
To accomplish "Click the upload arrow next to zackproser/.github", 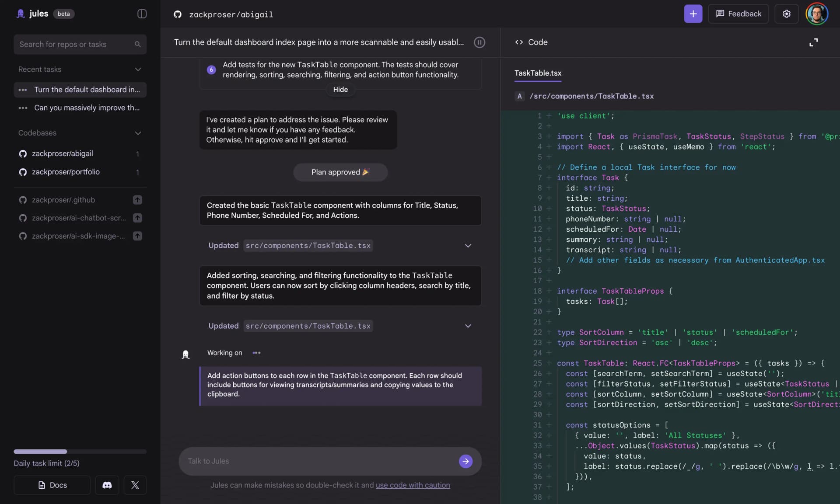I will pyautogui.click(x=137, y=200).
